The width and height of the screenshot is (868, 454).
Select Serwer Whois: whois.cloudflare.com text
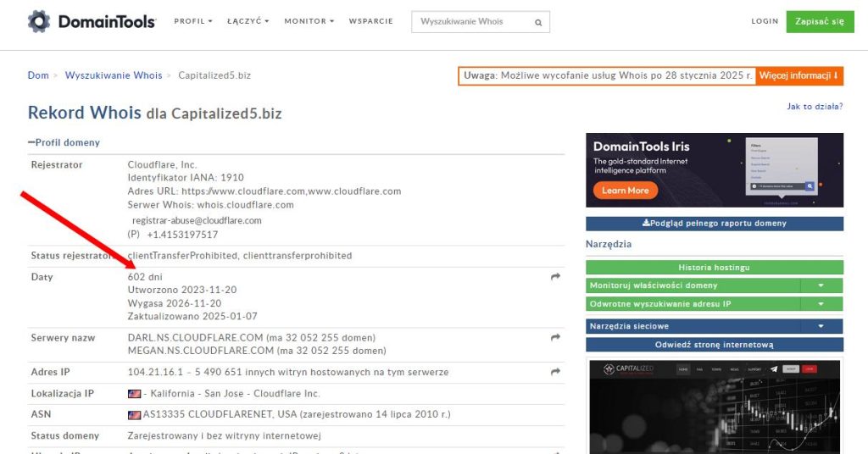(210, 205)
